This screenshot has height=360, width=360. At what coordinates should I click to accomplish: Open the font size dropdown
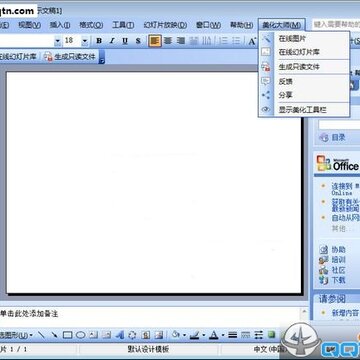(85, 41)
